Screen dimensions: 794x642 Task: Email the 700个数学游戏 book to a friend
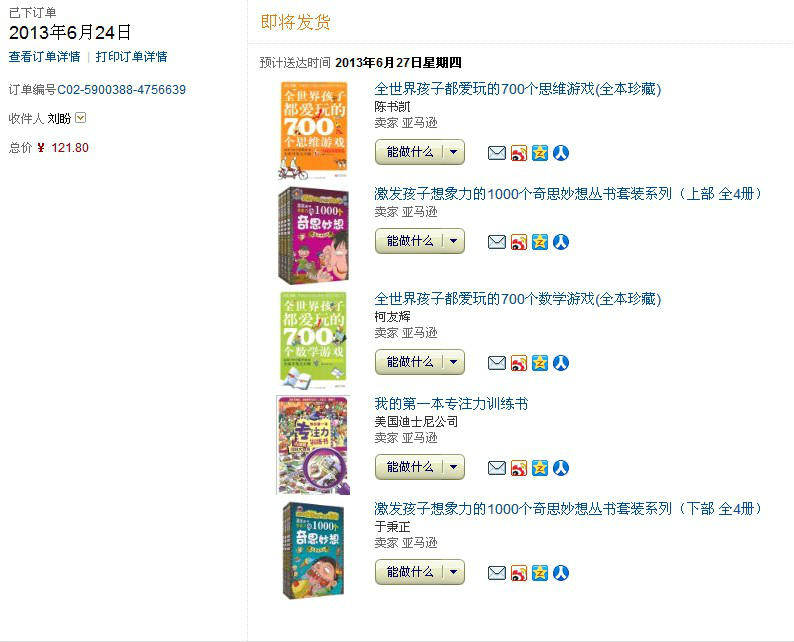click(x=496, y=363)
